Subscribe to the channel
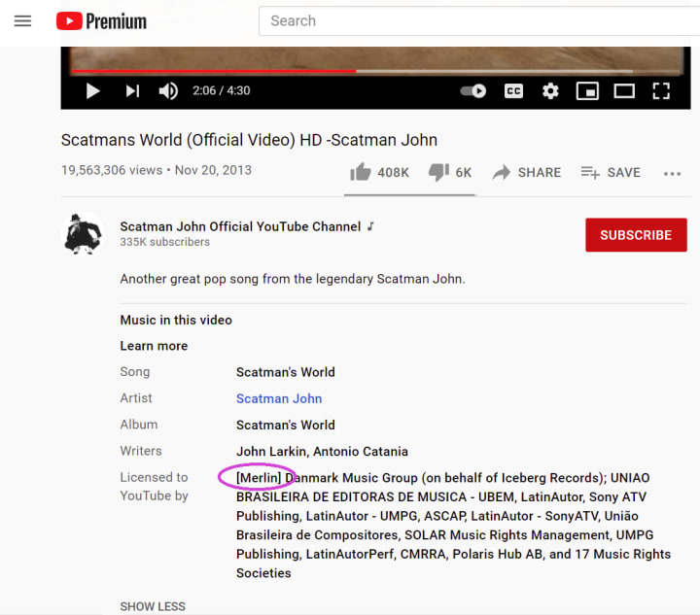Screen dimensions: 700x615 click(x=636, y=235)
